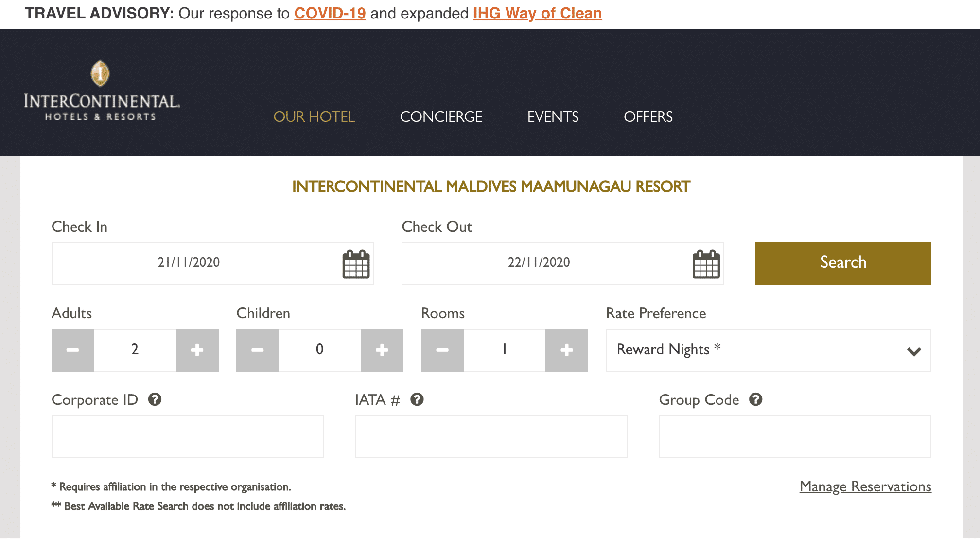Click the Rooms increase plus icon
Image resolution: width=980 pixels, height=540 pixels.
(565, 349)
